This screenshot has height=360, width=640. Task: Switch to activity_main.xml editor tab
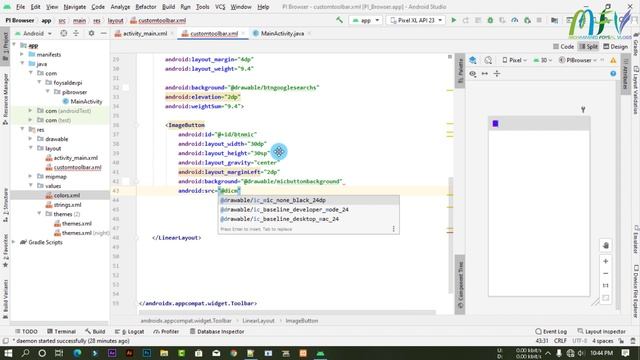click(x=144, y=33)
